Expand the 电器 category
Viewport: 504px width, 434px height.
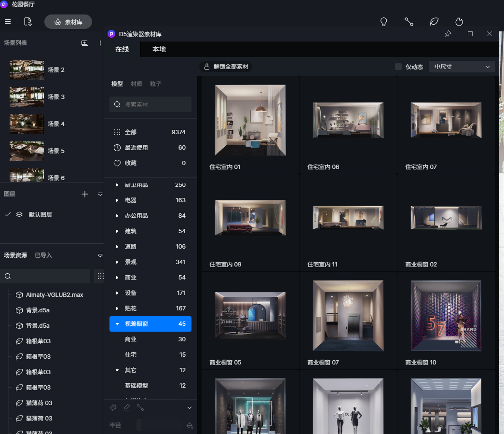117,200
